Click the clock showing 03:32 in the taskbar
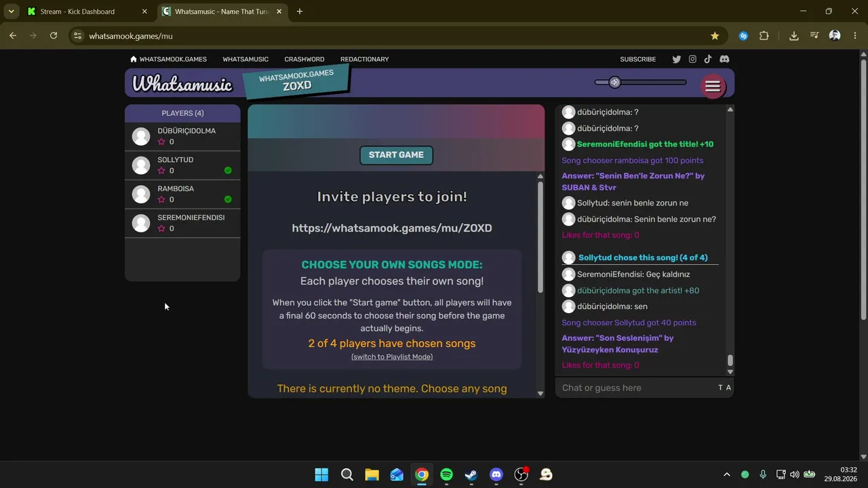 848,470
